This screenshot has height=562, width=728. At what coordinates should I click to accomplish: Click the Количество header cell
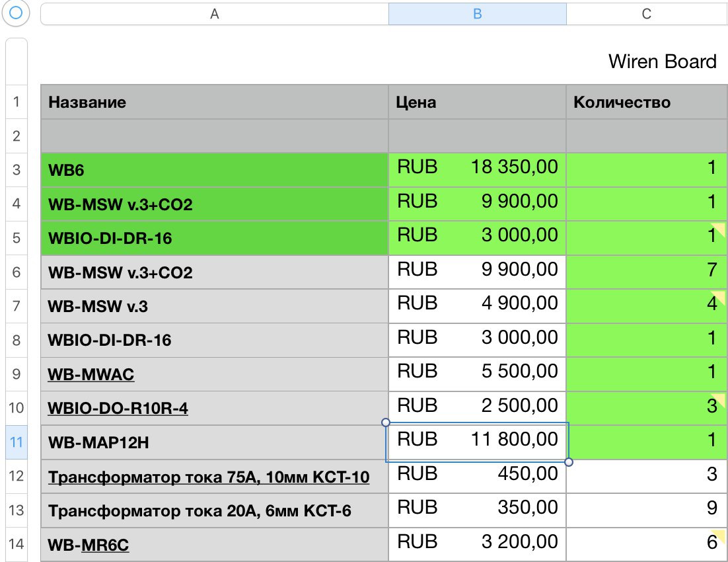tap(647, 102)
